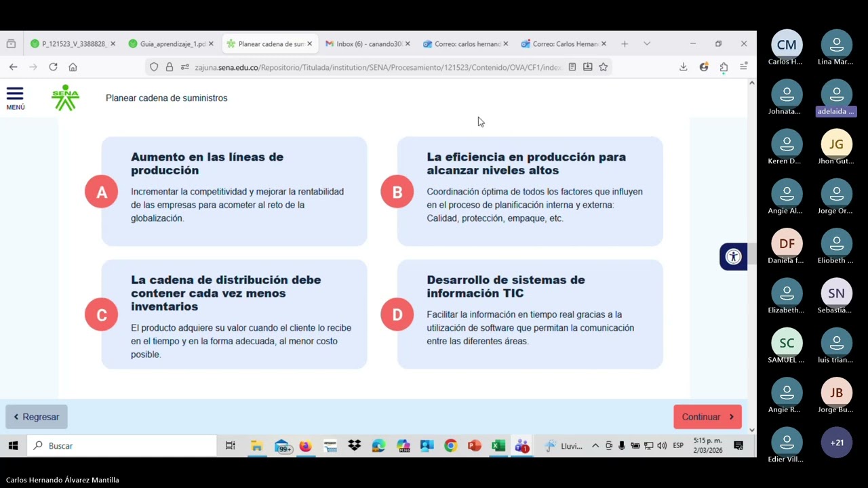Select the red letter D circle

397,314
